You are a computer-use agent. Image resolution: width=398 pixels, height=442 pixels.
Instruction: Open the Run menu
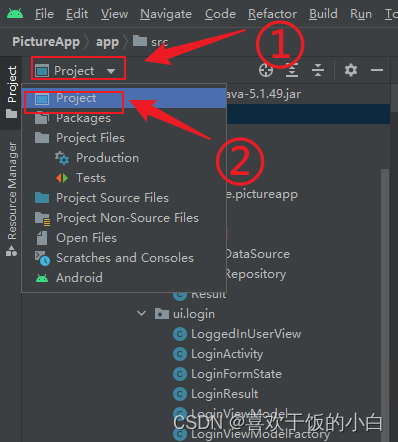point(361,14)
